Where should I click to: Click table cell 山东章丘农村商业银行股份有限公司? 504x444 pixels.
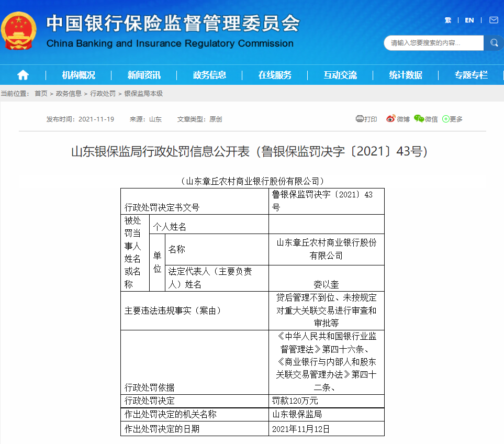[x=326, y=250]
